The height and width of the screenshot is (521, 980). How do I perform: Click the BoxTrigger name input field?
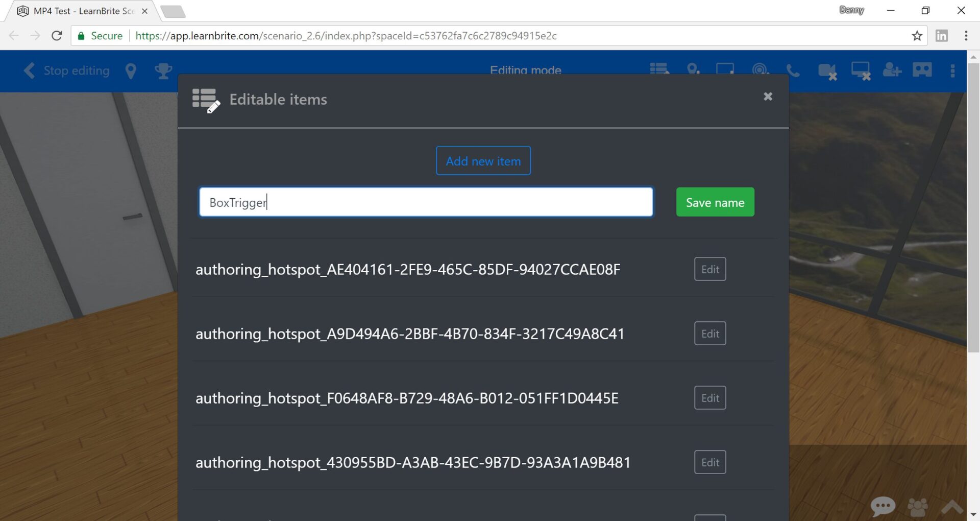tap(426, 202)
